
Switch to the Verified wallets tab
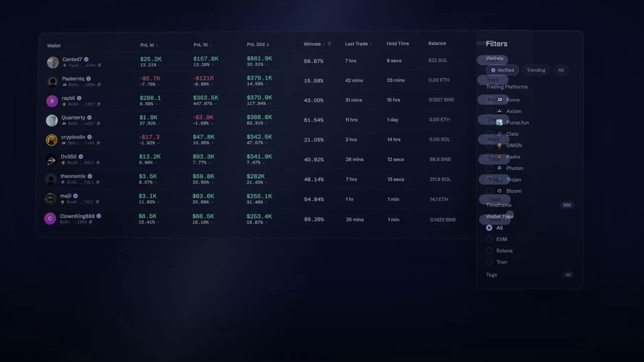(x=502, y=70)
